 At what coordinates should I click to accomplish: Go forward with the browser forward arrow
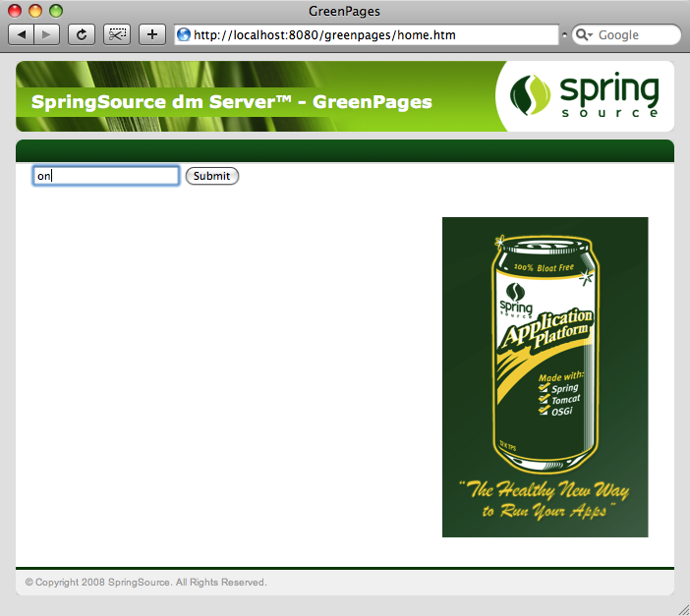[46, 34]
